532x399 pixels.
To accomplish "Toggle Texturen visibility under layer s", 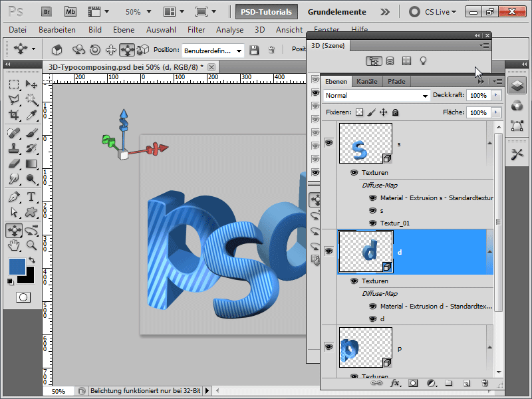I will (354, 173).
